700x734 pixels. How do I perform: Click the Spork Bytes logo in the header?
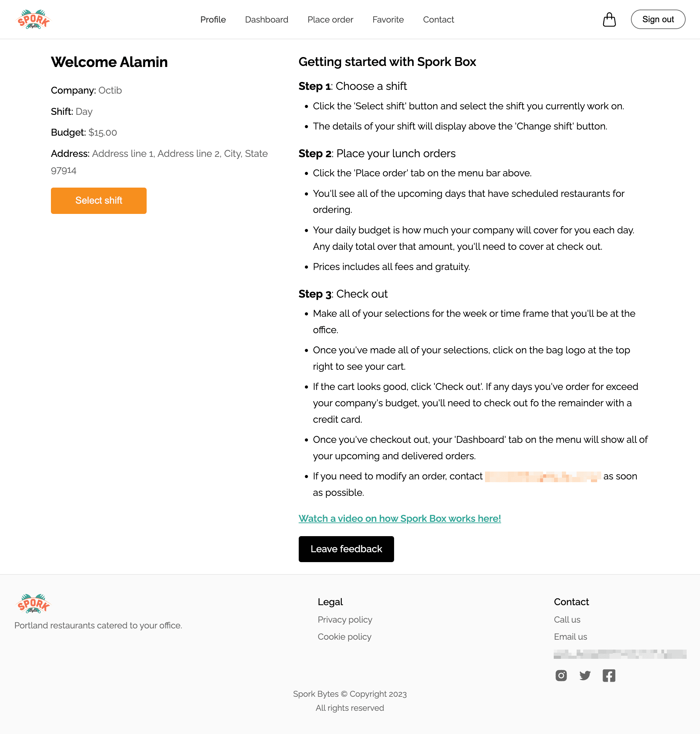(x=33, y=19)
